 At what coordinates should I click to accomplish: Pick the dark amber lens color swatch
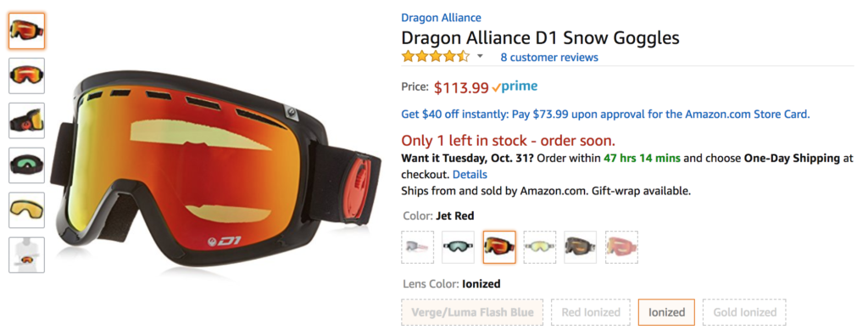pos(580,247)
